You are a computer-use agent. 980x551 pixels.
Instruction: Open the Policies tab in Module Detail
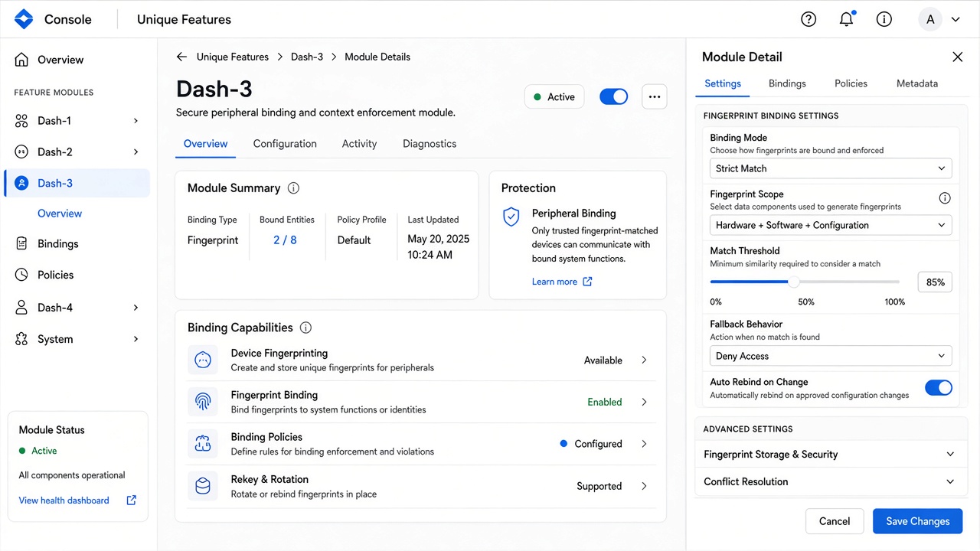pos(851,83)
